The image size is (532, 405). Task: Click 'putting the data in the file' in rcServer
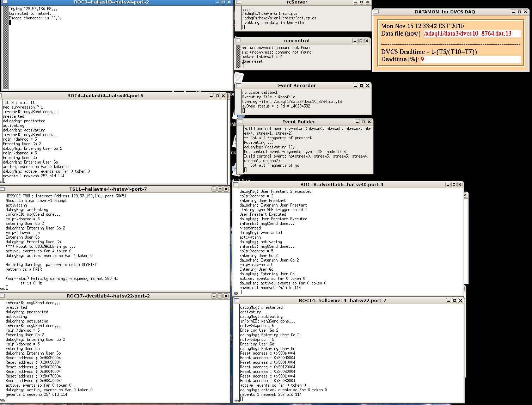pos(274,23)
